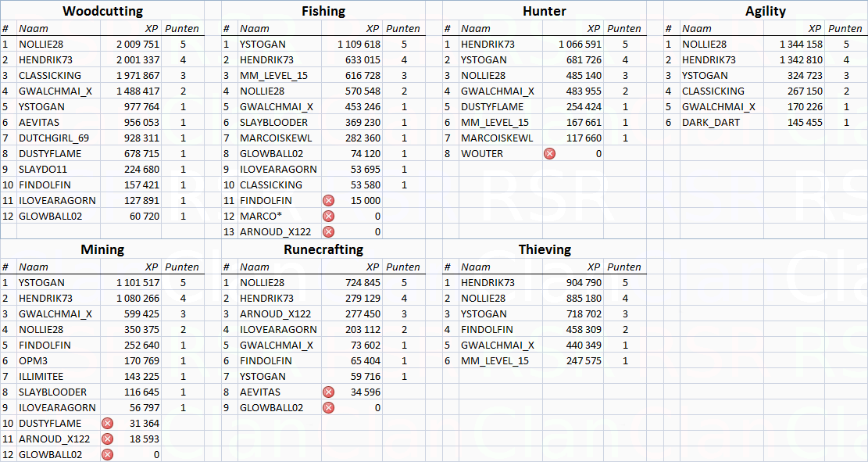Select the Punten header in Mining table
Image resolution: width=868 pixels, height=462 pixels.
click(x=182, y=267)
